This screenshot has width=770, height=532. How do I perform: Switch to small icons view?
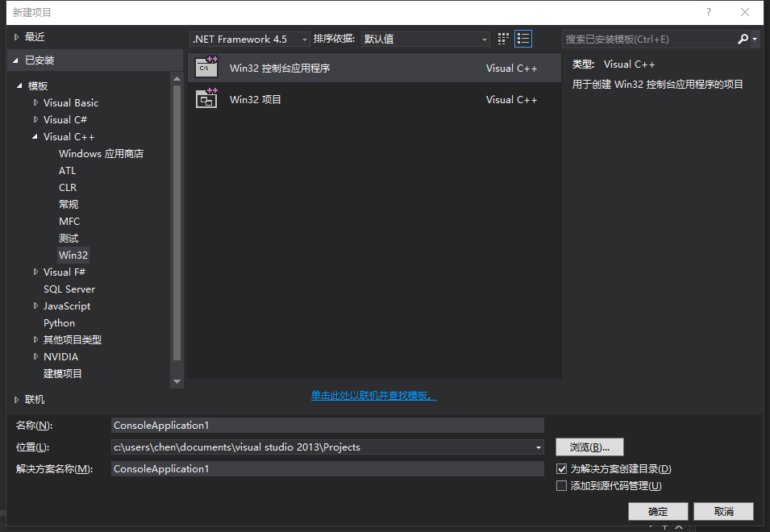click(x=503, y=39)
